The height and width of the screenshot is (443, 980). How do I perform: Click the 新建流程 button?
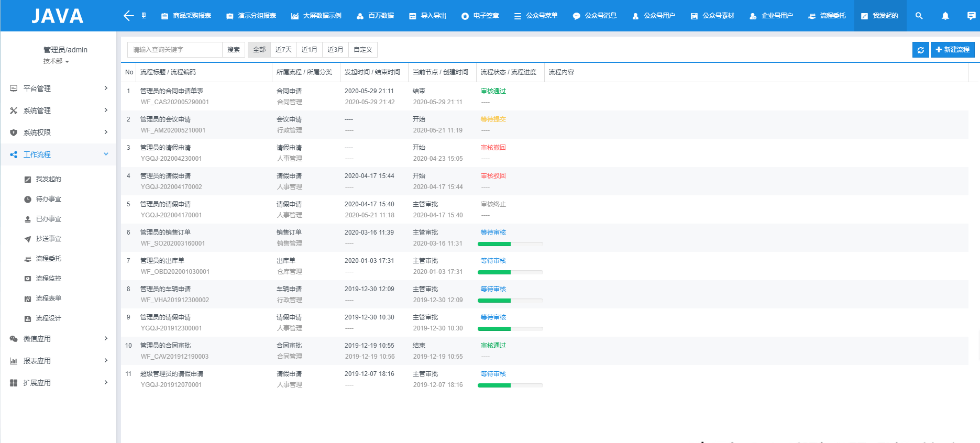coord(952,50)
